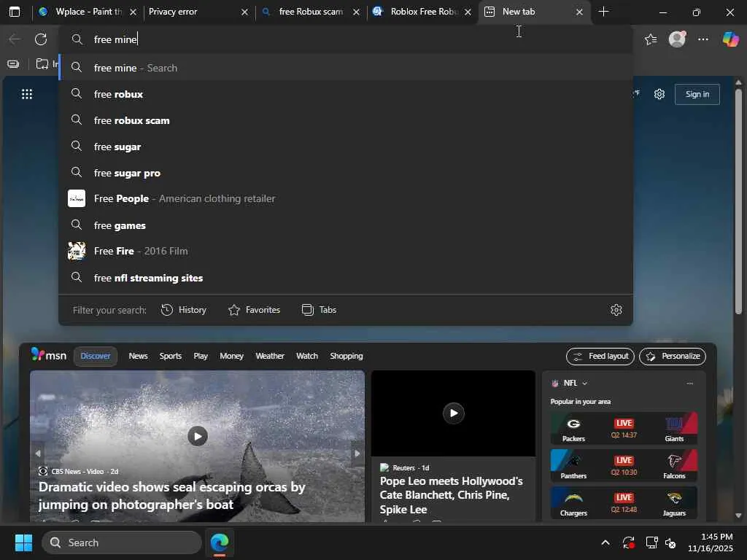
Task: Click the back arrow button
Action: pyautogui.click(x=15, y=39)
